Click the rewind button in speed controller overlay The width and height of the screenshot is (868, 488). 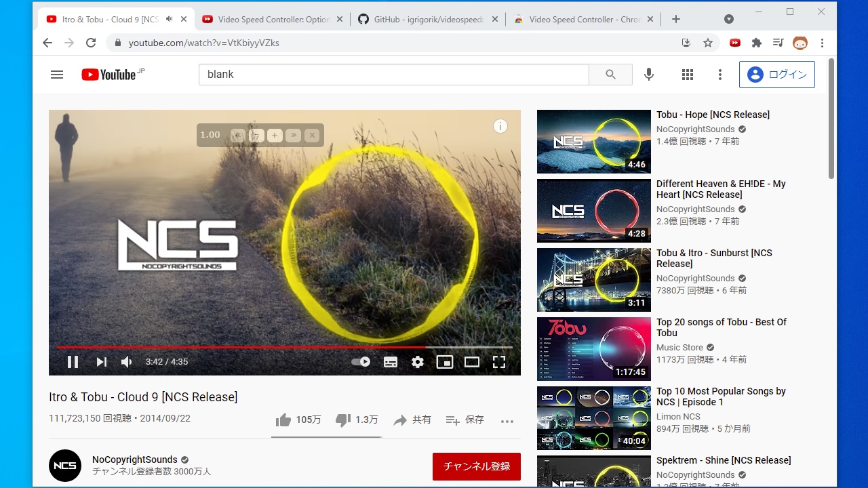tap(237, 136)
